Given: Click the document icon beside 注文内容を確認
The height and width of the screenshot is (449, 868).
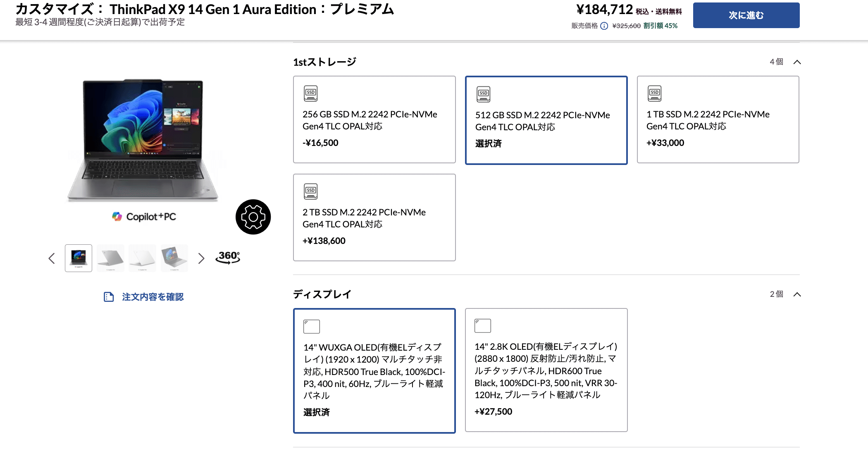Looking at the screenshot, I should 108,296.
